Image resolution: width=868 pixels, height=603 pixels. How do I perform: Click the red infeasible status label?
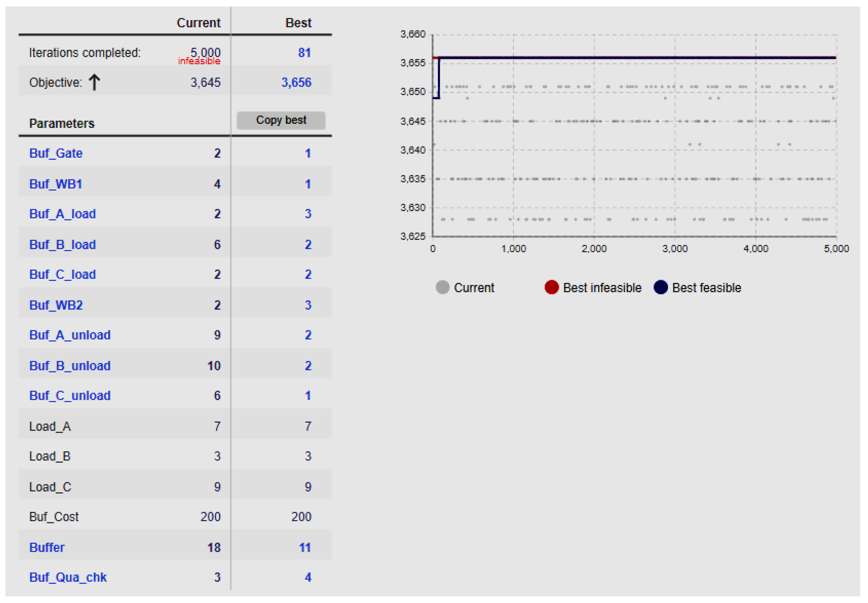pyautogui.click(x=199, y=61)
